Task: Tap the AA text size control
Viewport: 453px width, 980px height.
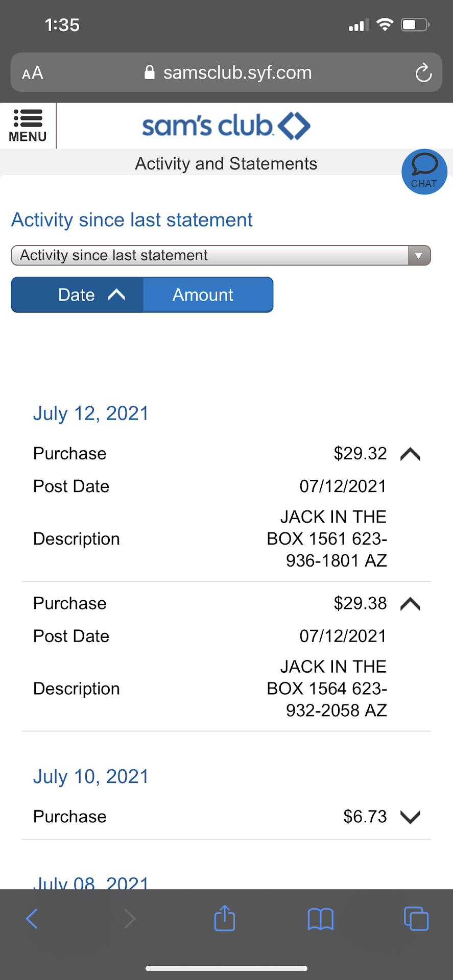Action: [x=33, y=73]
